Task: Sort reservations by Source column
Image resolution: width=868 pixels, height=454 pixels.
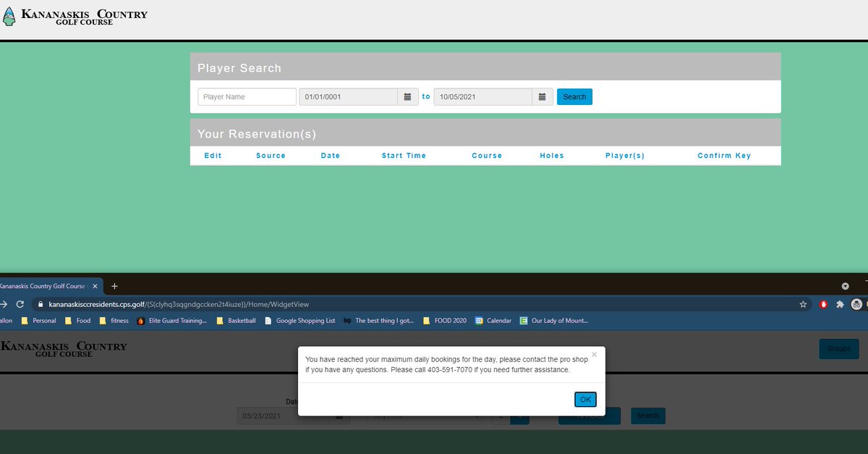Action: (271, 156)
